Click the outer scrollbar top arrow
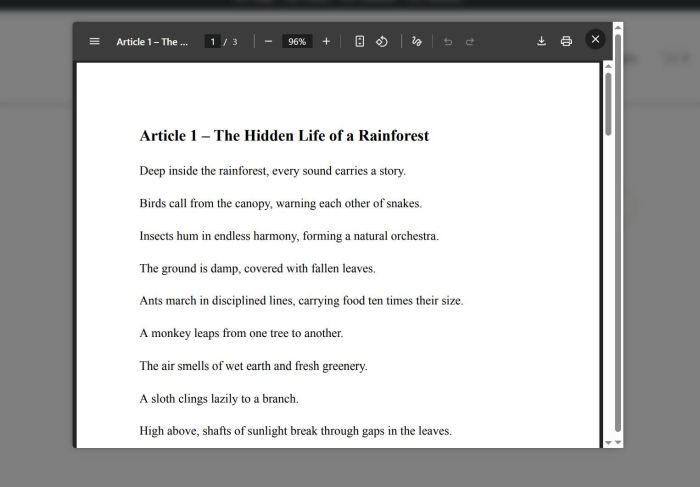Screen dimensions: 700x487 point(618,27)
